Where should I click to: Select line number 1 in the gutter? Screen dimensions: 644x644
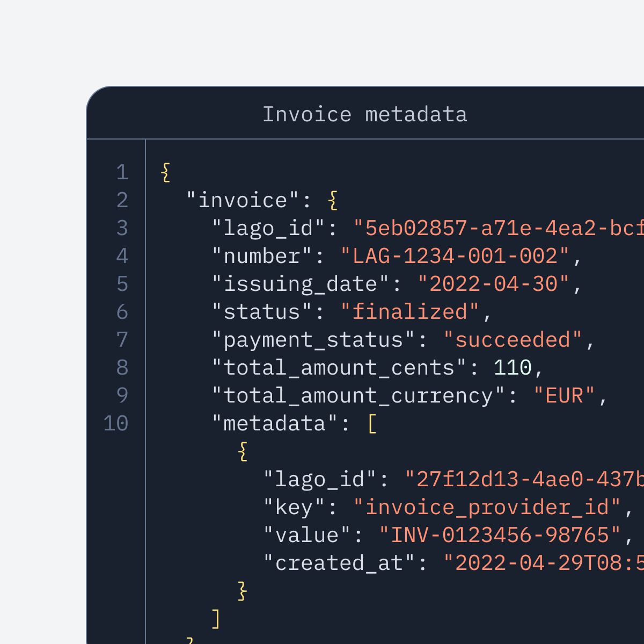coord(122,172)
